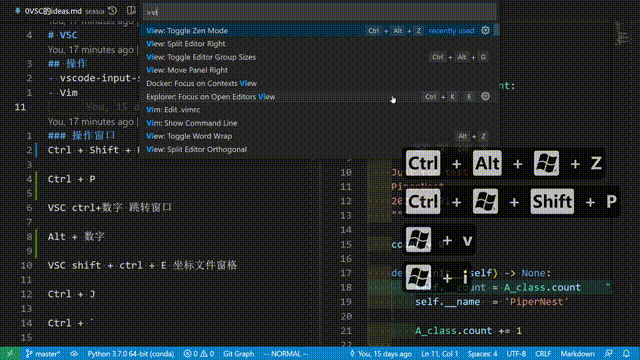
Task: Open errors and warnings problems indicator
Action: pos(199,353)
